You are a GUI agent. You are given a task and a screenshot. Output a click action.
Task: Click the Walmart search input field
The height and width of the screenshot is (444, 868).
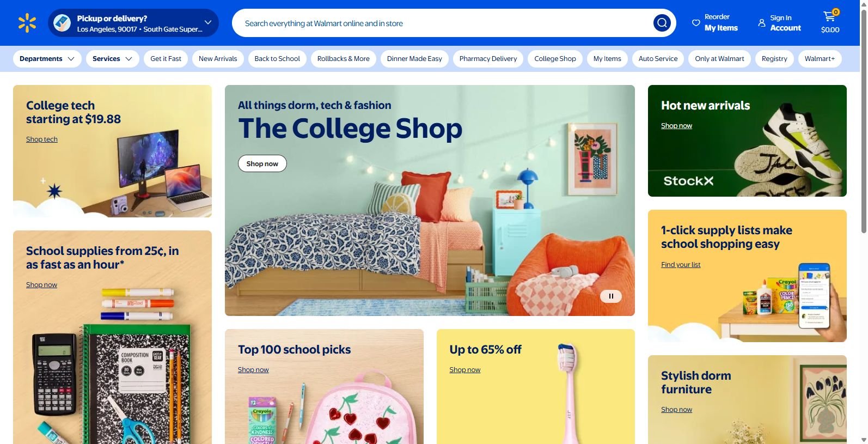click(x=444, y=23)
